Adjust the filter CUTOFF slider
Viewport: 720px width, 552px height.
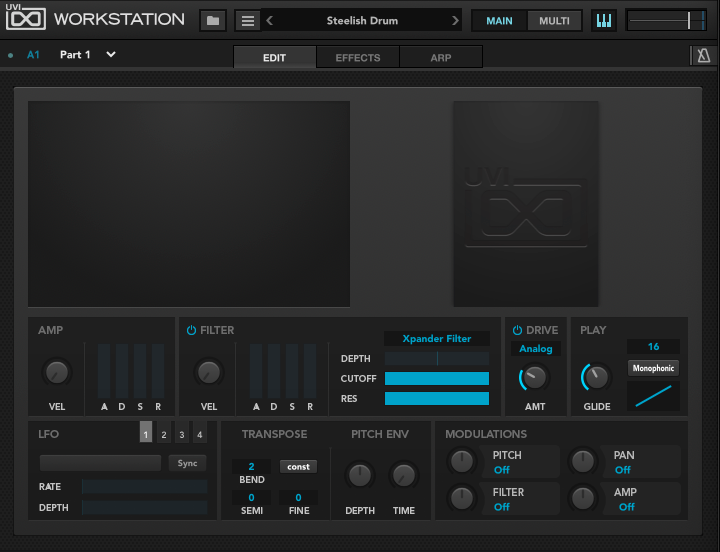[x=437, y=378]
